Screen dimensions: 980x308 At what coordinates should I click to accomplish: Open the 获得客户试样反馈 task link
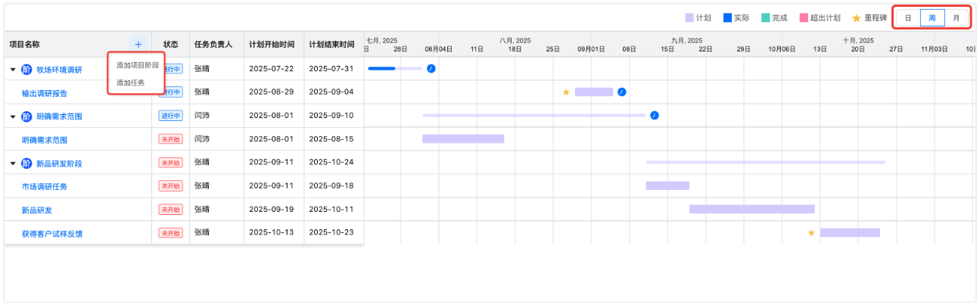(52, 234)
